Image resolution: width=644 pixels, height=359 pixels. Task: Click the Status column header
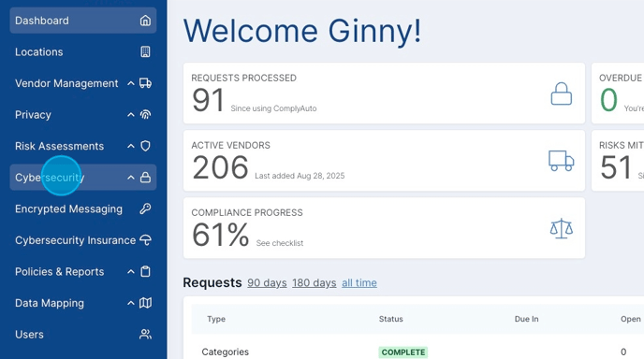390,319
